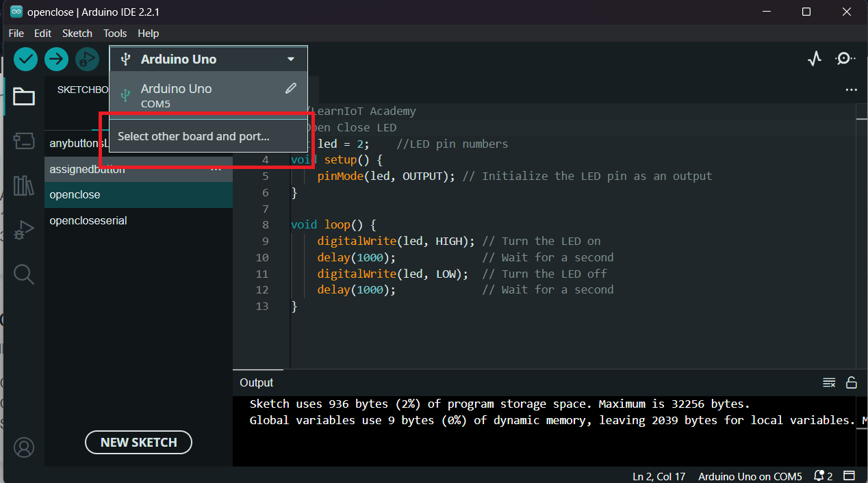The width and height of the screenshot is (868, 483).
Task: Open the Sketchbook folder sidebar icon
Action: click(24, 96)
